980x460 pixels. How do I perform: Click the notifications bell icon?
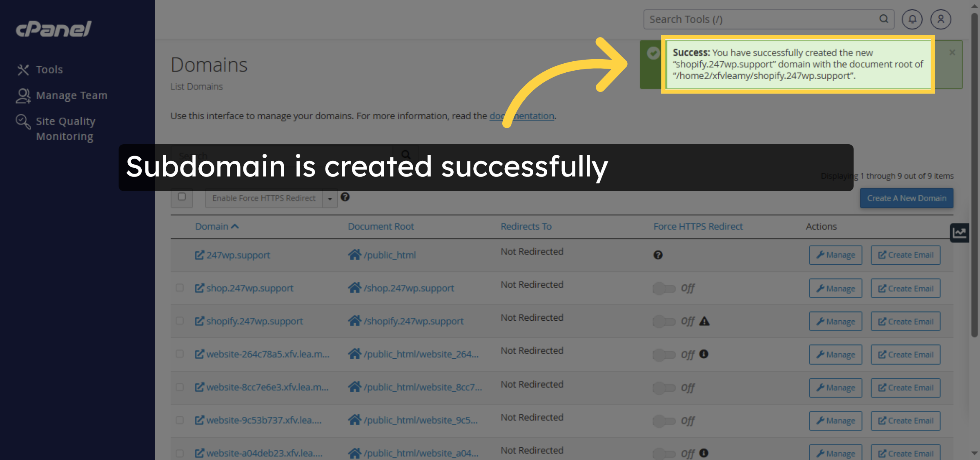(x=912, y=19)
